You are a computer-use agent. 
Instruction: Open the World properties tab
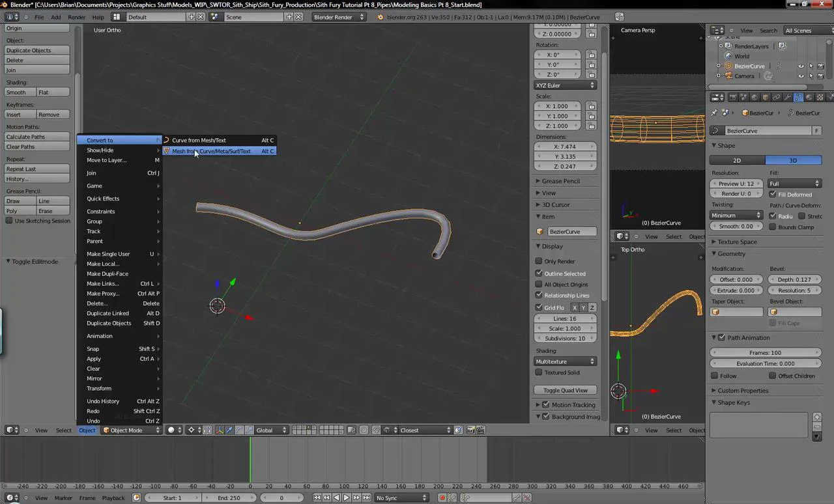point(755,97)
